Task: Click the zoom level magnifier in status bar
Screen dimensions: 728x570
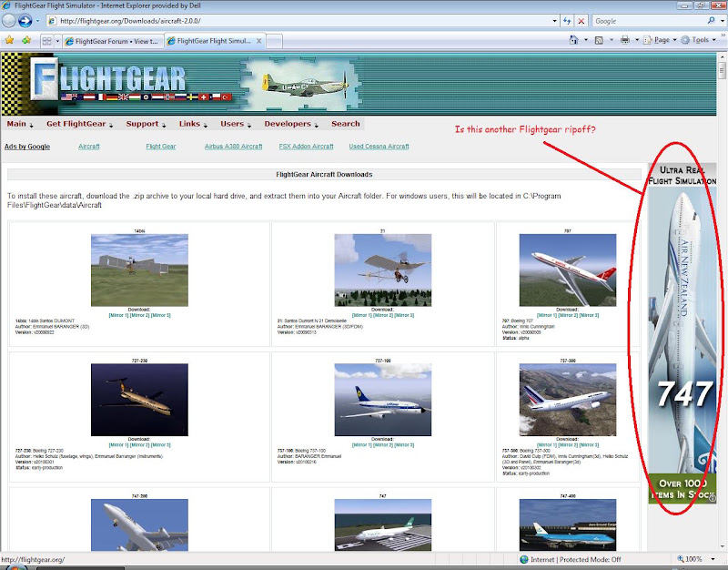Action: [681, 559]
